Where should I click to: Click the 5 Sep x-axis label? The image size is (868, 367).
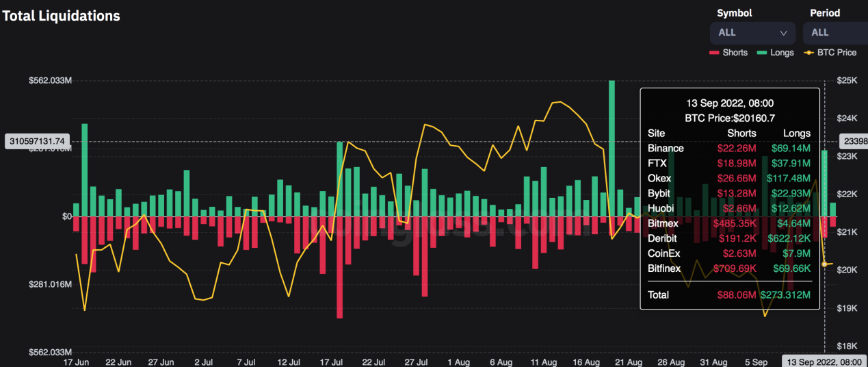coord(757,362)
